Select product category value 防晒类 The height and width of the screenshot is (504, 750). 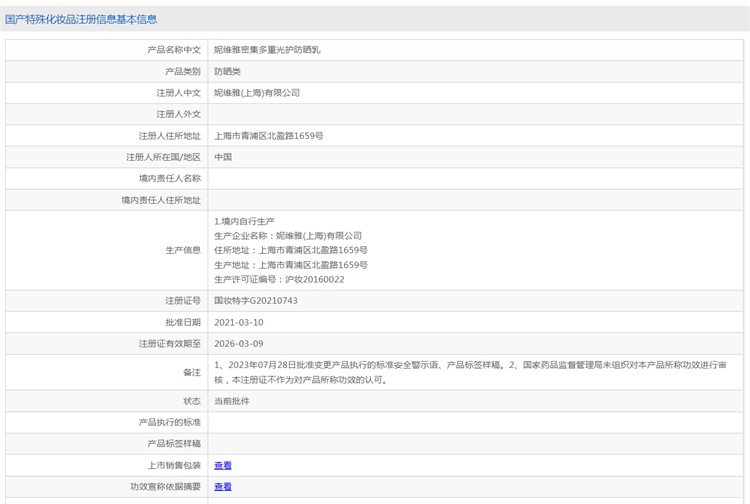pyautogui.click(x=228, y=71)
